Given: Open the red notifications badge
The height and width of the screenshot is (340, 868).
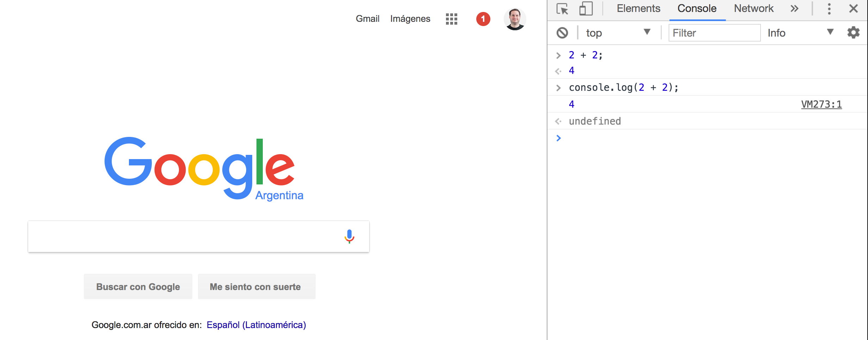Looking at the screenshot, I should (x=483, y=19).
